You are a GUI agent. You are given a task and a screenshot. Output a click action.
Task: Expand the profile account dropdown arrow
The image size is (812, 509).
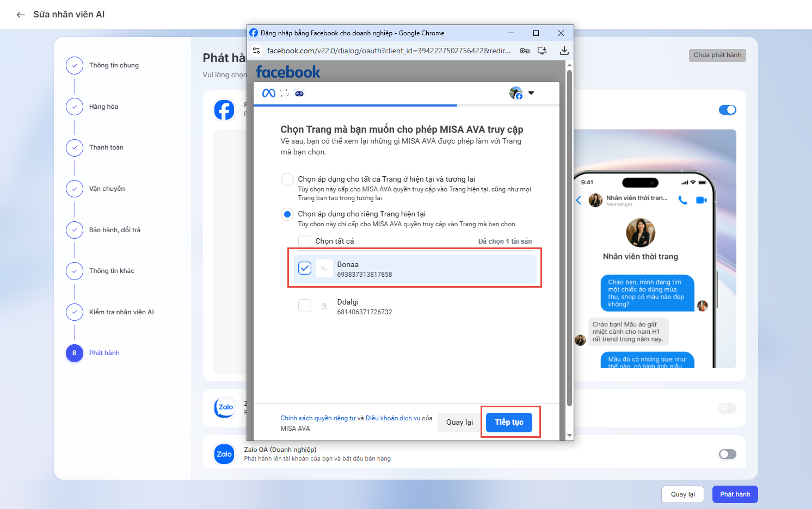[x=531, y=93]
